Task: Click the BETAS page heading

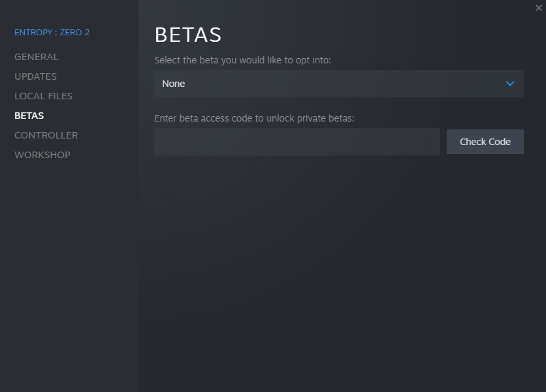Action: tap(188, 35)
